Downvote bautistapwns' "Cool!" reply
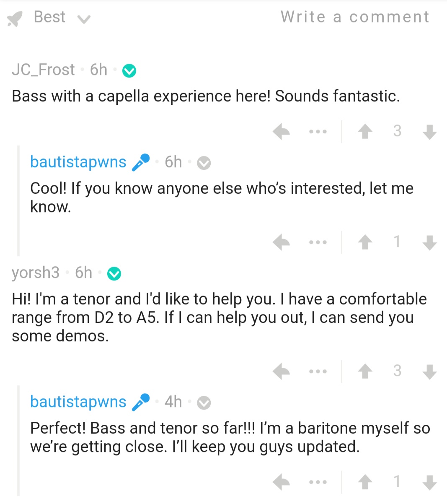Image resolution: width=447 pixels, height=504 pixels. [x=430, y=242]
